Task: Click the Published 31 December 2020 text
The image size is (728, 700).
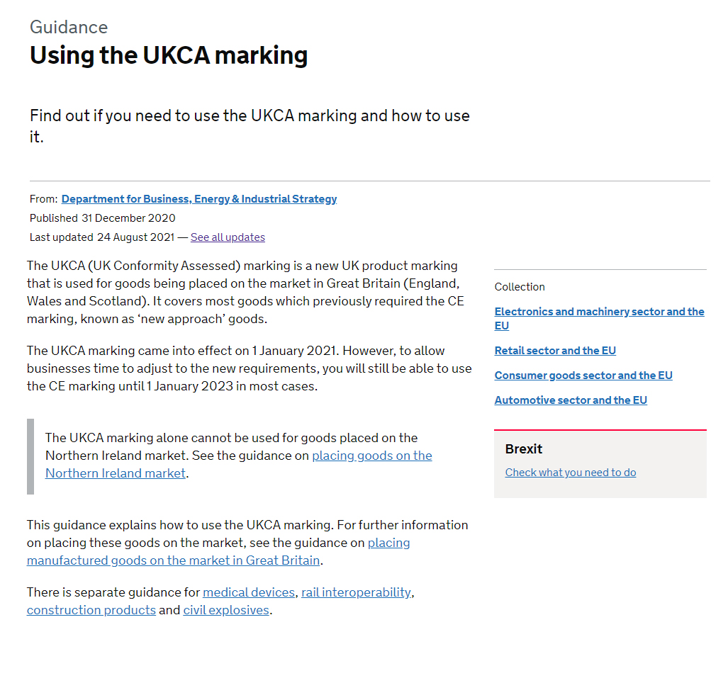Action: [103, 218]
